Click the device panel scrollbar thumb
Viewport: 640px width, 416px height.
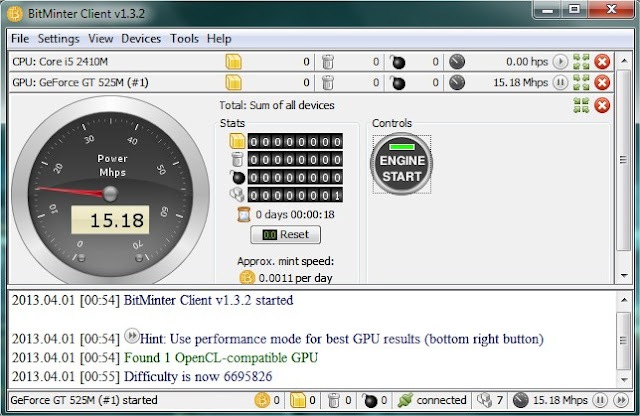point(624,160)
